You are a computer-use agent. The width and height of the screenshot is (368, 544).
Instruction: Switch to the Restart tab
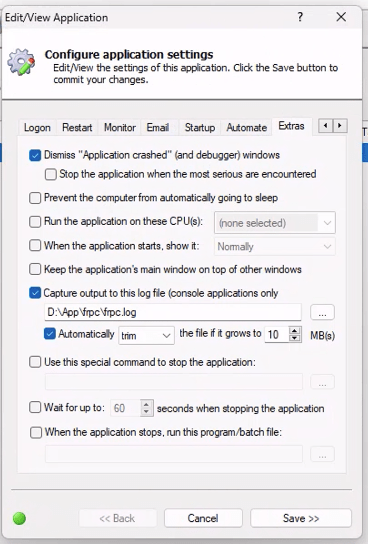[77, 128]
